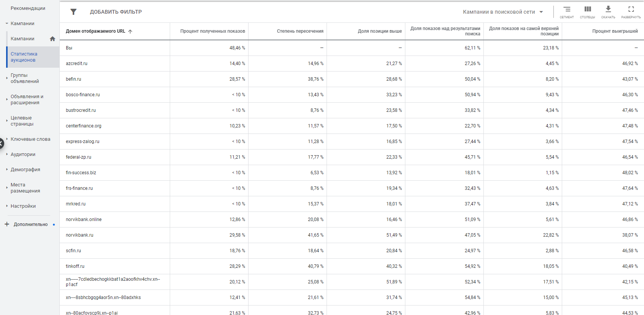Open the Segment icon in toolbar
Screen dimensions: 644x315
pyautogui.click(x=567, y=10)
